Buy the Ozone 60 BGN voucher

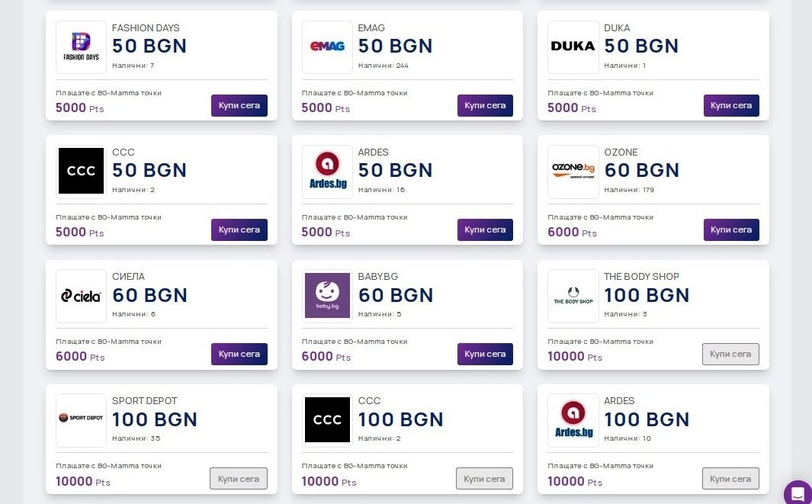click(x=730, y=230)
